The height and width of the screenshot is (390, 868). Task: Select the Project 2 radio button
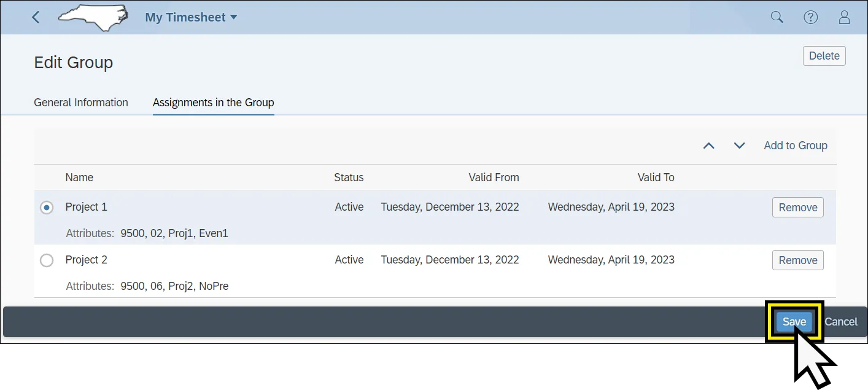click(x=47, y=260)
